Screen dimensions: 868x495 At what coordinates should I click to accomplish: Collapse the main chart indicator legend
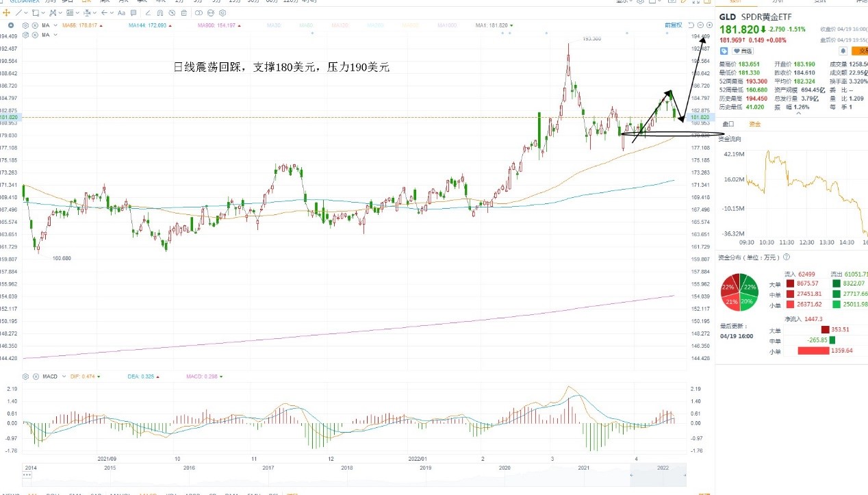tap(11, 25)
